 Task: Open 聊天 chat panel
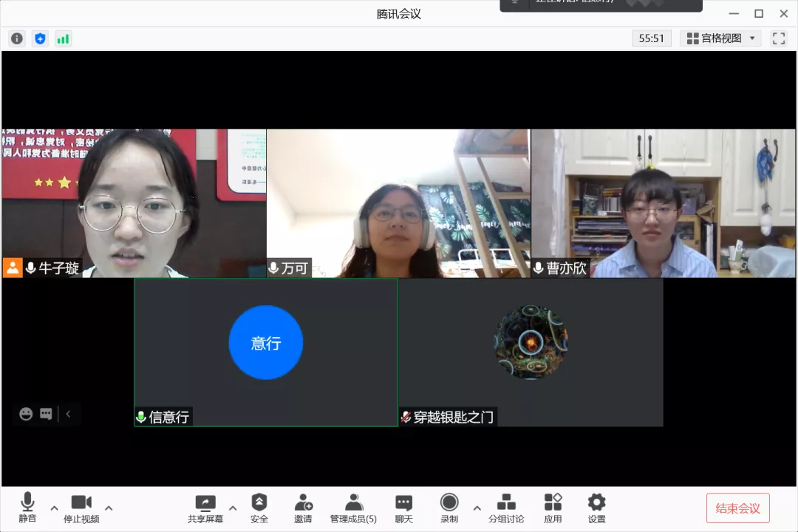[x=403, y=508]
